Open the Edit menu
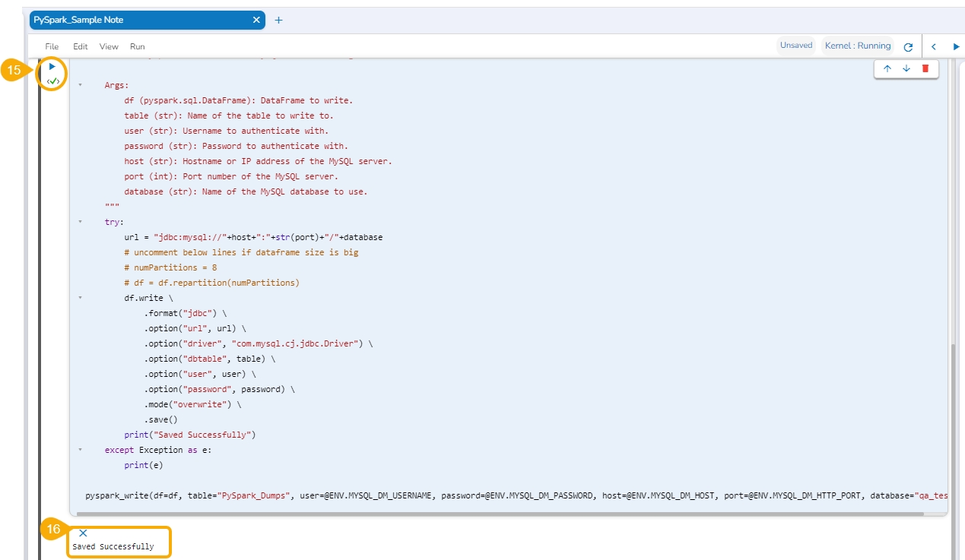The image size is (965, 560). point(80,46)
